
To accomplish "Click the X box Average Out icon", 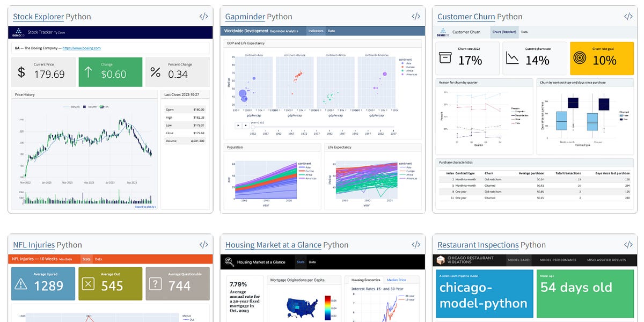I will [89, 283].
